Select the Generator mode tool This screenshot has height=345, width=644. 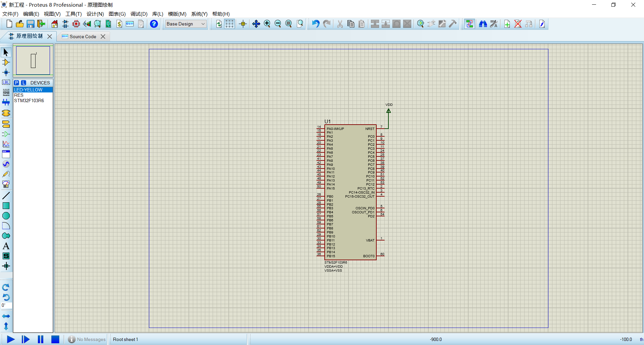point(6,164)
